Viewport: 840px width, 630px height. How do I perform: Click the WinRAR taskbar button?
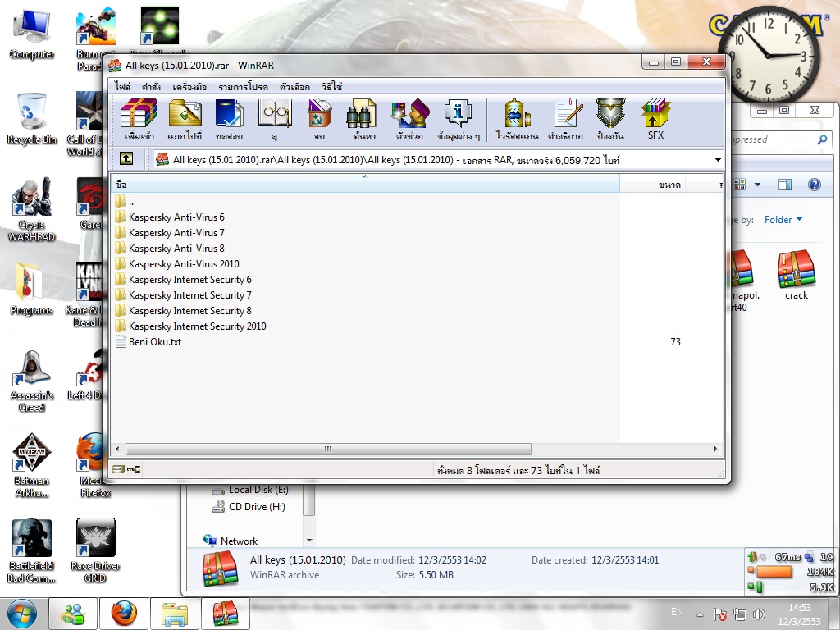pyautogui.click(x=225, y=614)
